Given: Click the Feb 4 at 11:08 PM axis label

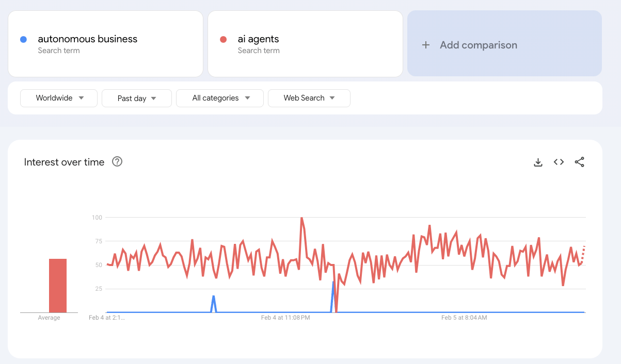Looking at the screenshot, I should (285, 318).
